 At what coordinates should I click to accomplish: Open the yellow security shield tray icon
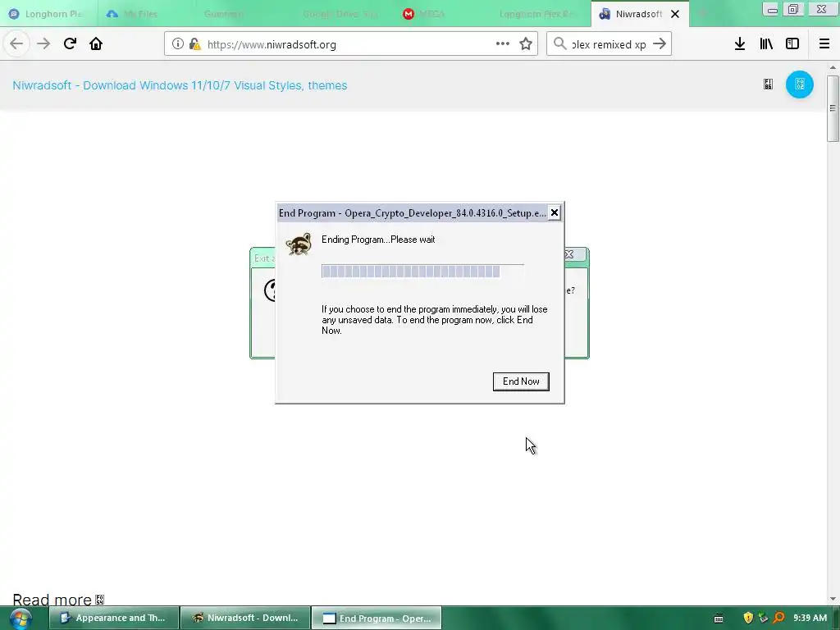click(748, 619)
